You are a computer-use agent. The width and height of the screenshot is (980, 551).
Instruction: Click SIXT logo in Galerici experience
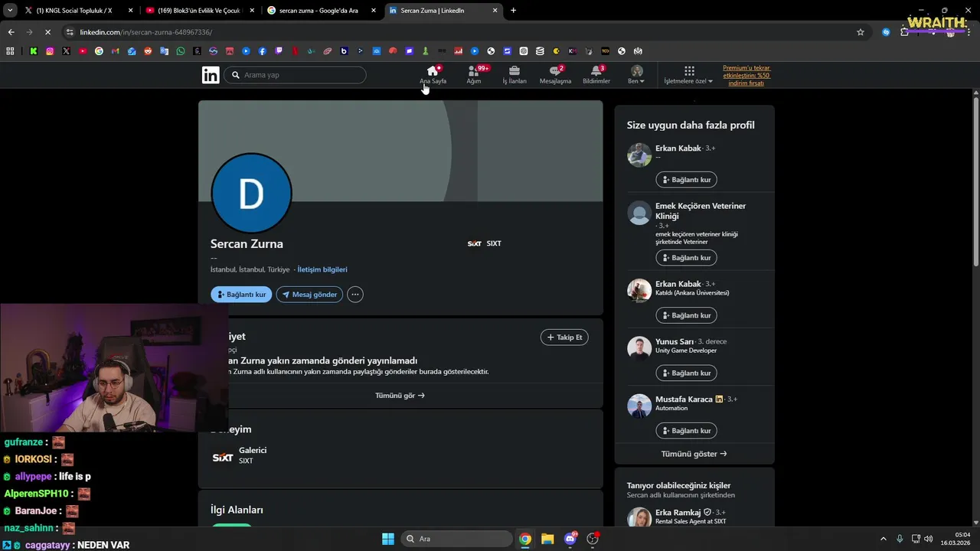[x=222, y=458]
